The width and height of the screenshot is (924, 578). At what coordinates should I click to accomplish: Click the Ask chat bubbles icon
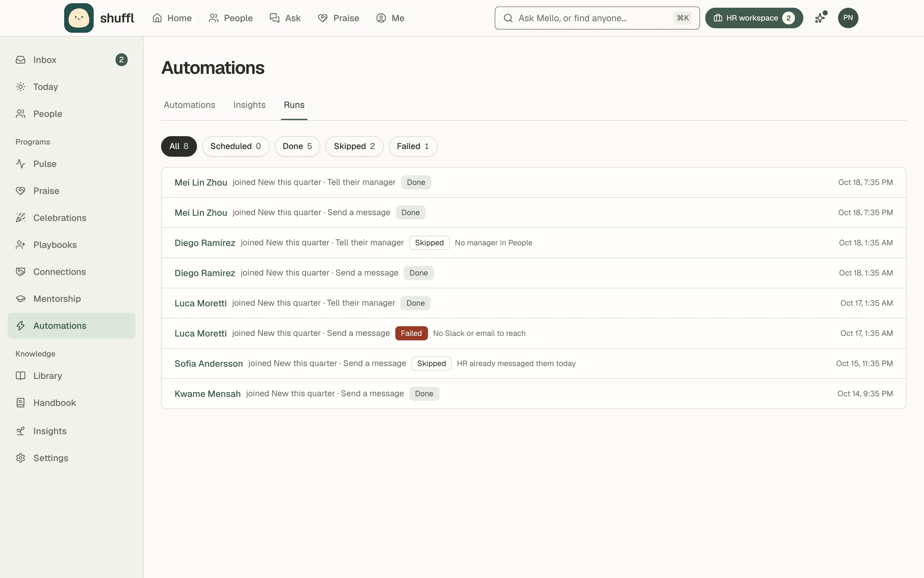coord(275,18)
